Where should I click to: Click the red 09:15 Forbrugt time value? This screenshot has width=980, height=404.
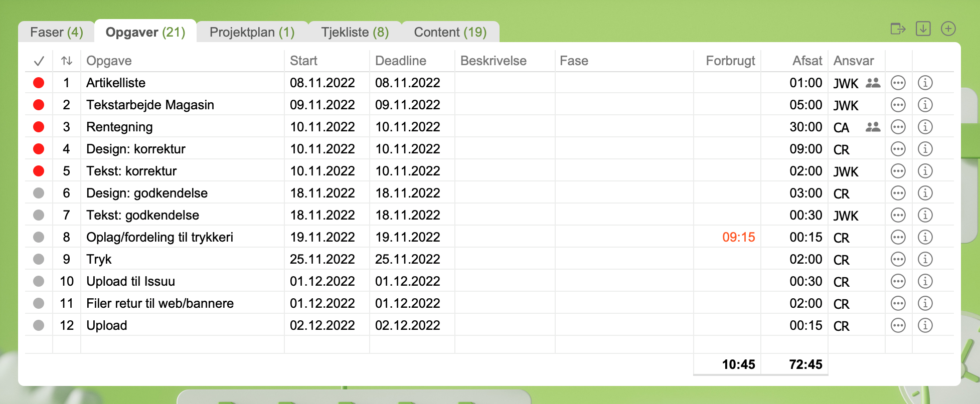(738, 237)
